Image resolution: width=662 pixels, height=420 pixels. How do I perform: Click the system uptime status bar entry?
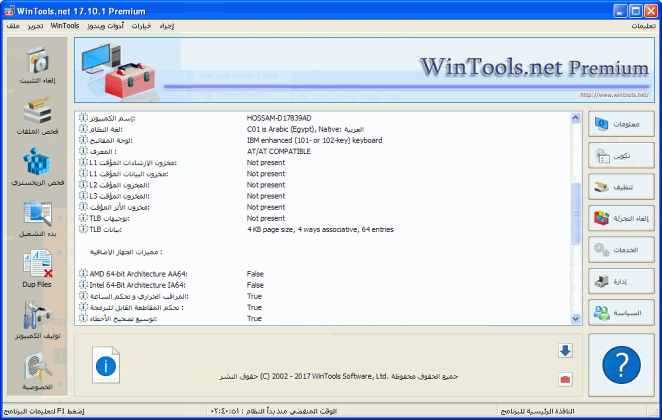[x=274, y=411]
